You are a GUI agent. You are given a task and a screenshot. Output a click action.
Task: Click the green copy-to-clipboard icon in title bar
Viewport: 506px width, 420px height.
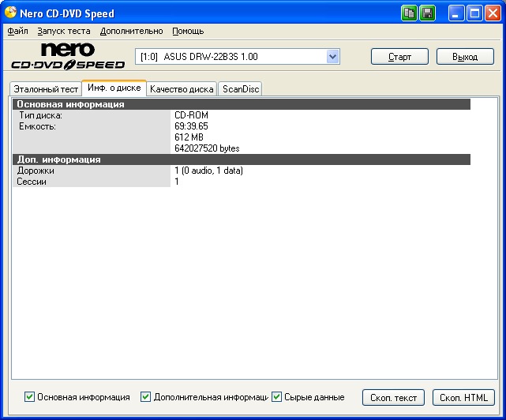pos(409,13)
